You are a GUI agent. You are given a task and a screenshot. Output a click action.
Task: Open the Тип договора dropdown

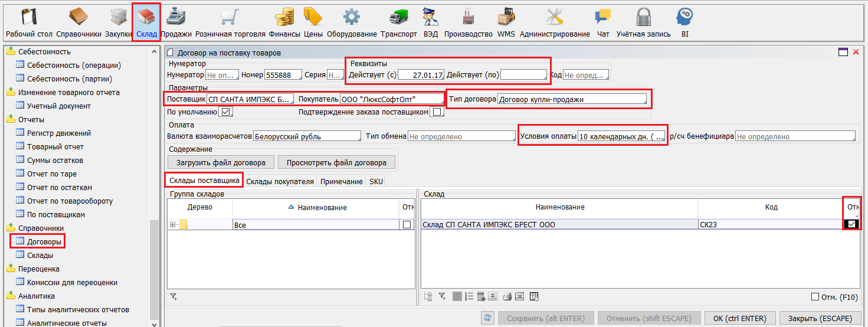point(572,100)
